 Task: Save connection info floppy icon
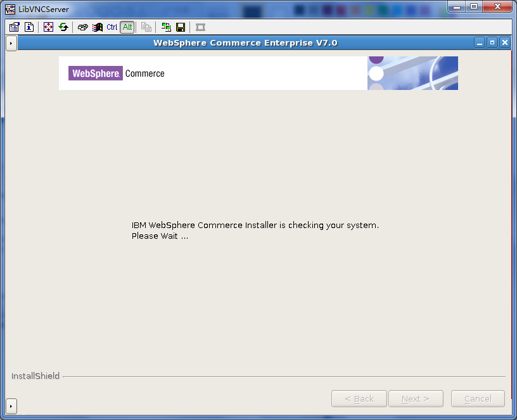point(181,27)
